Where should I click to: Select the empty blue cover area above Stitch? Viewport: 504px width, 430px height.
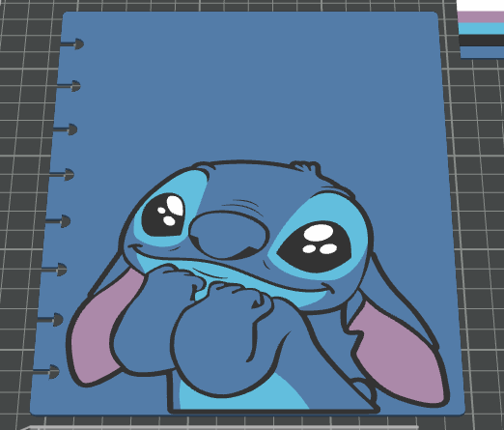point(251,87)
